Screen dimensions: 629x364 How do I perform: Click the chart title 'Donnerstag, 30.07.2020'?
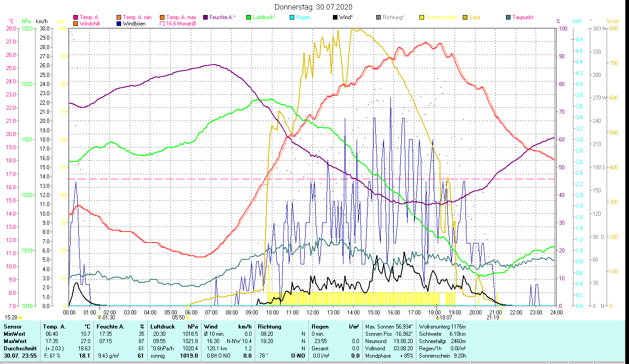tap(314, 7)
